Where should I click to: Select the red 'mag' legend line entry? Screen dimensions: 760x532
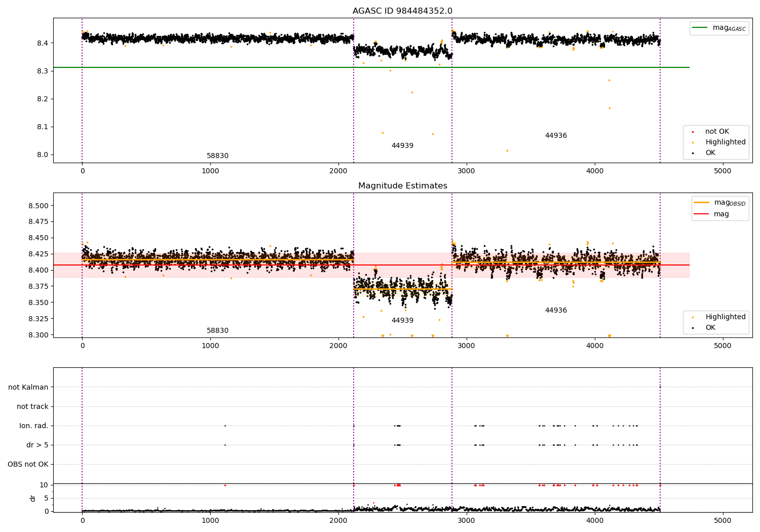click(x=712, y=214)
